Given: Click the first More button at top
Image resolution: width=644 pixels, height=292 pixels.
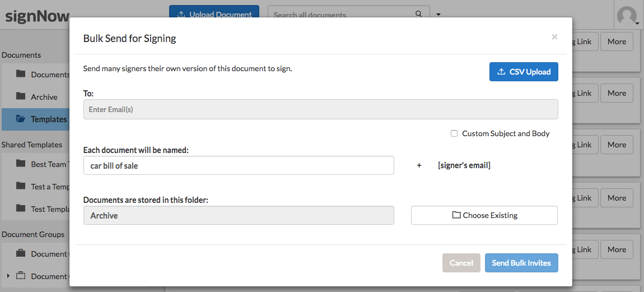Looking at the screenshot, I should tap(617, 41).
